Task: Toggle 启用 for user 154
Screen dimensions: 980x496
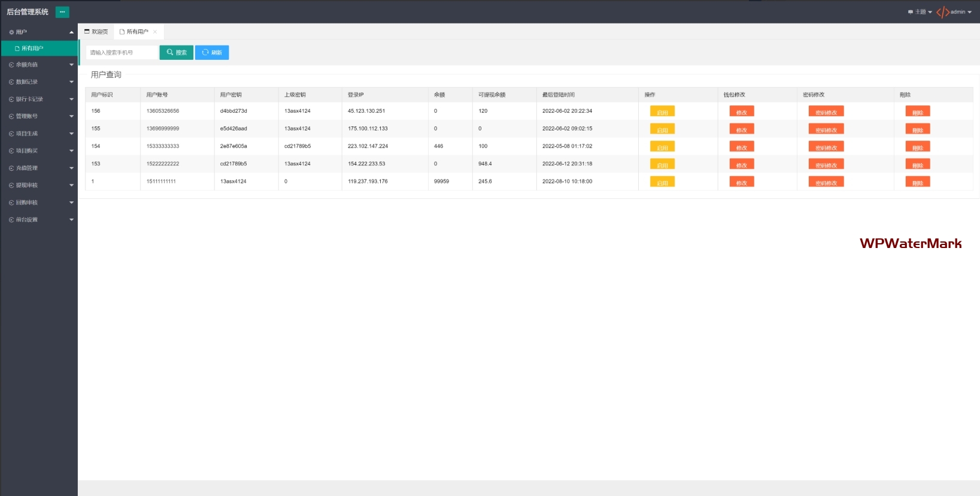Action: (x=662, y=147)
